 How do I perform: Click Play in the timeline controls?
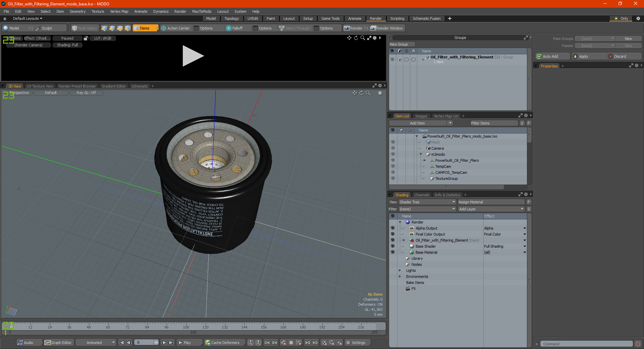189,343
